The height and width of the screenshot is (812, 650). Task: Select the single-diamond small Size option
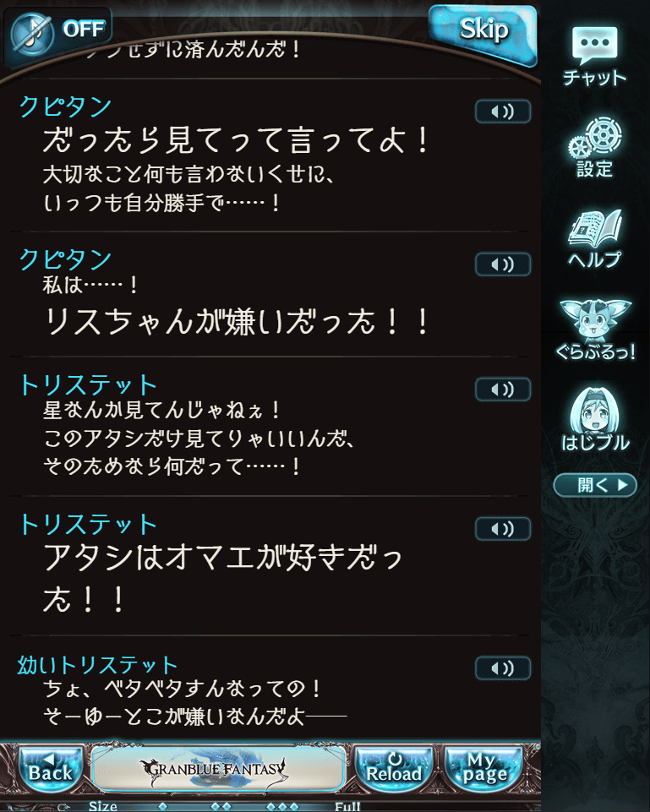coord(162,807)
